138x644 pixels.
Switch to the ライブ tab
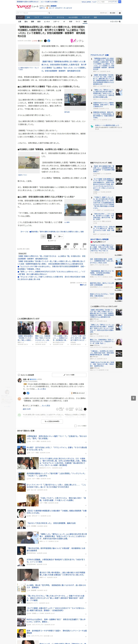coord(37,17)
